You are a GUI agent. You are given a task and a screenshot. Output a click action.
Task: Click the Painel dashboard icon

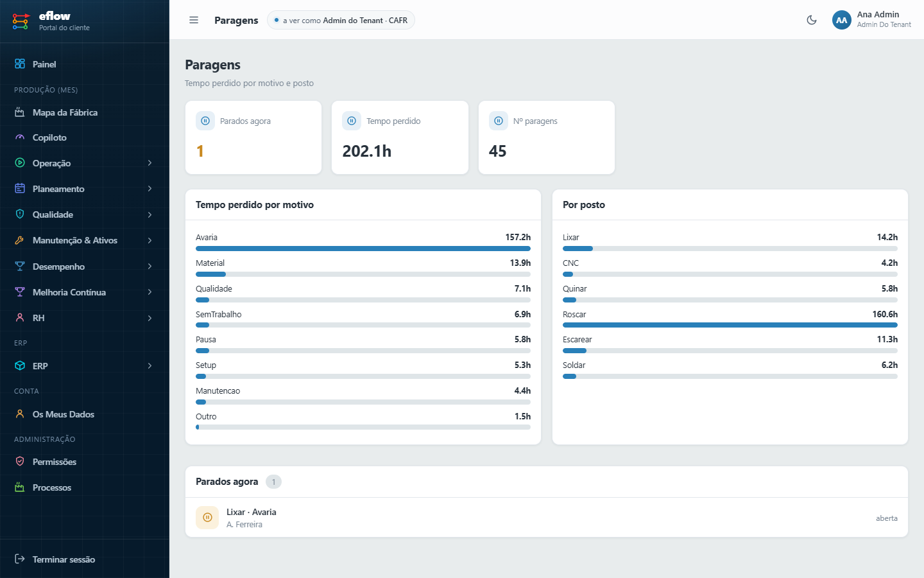coord(20,64)
